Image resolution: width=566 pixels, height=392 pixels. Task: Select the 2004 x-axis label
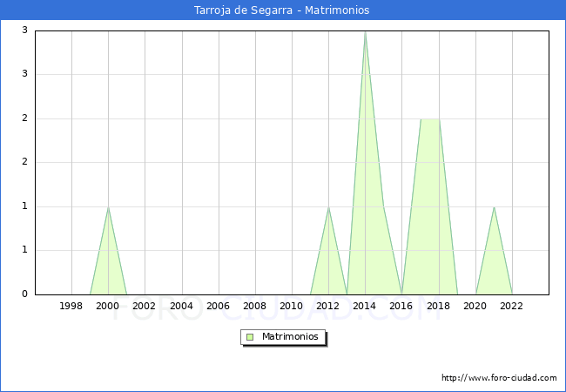tap(181, 306)
